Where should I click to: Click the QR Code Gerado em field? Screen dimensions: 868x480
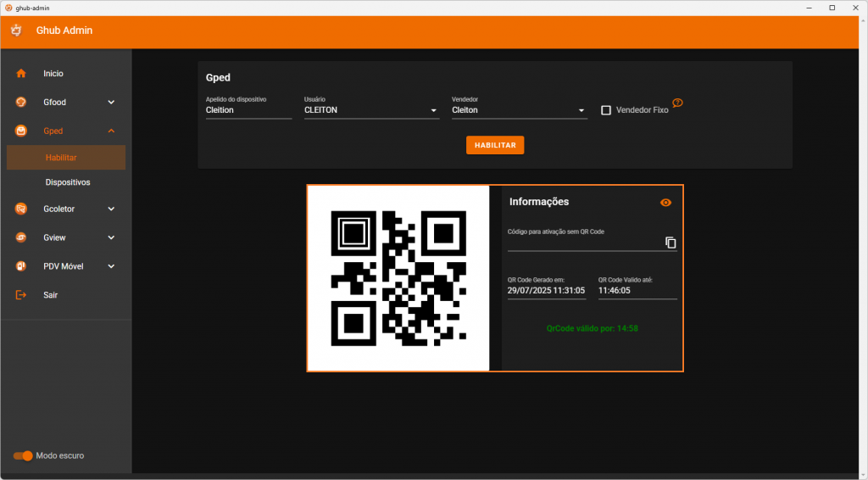tap(547, 291)
